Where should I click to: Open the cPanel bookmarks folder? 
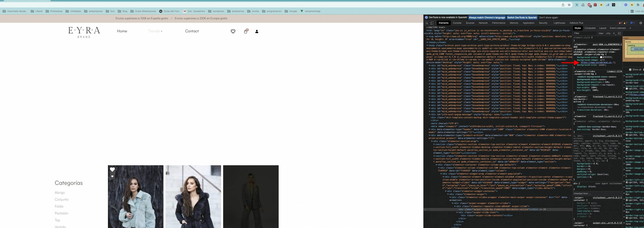[x=37, y=11]
